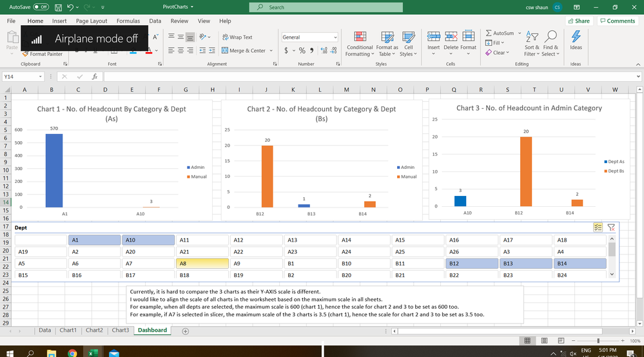Click AutoSum sigma button
The width and height of the screenshot is (644, 357).
click(x=500, y=34)
